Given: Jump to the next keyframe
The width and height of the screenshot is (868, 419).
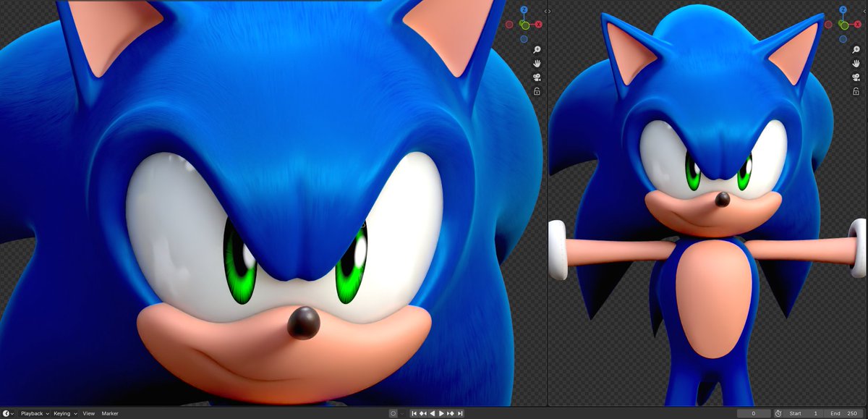Looking at the screenshot, I should pyautogui.click(x=451, y=413).
